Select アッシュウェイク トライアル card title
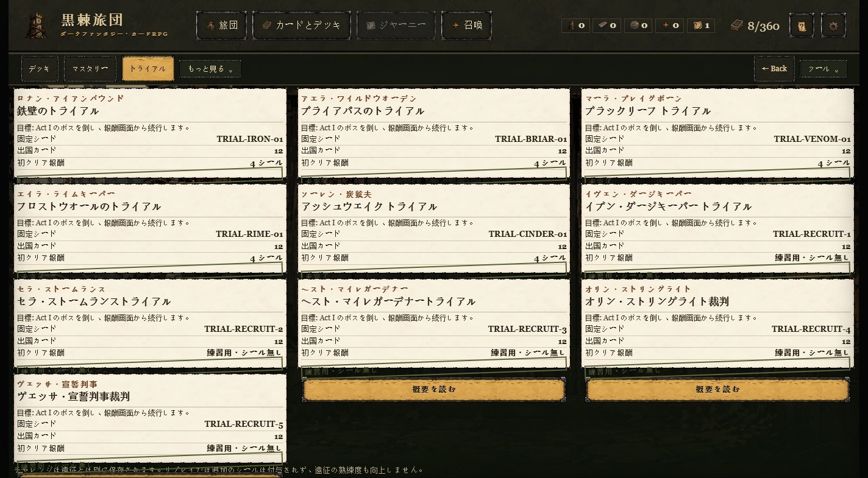 tap(369, 206)
